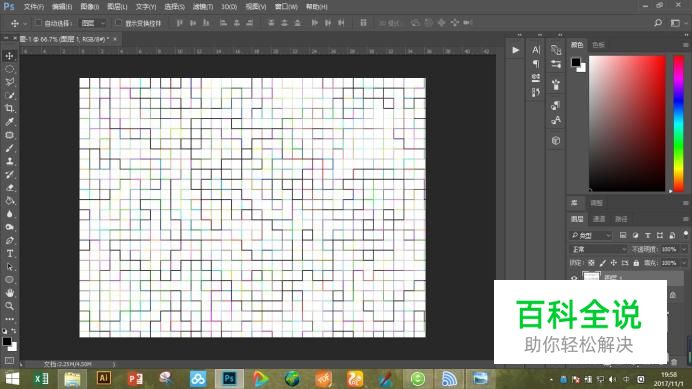The image size is (692, 389).
Task: Toggle visibility eye of Layer 1
Action: click(574, 278)
